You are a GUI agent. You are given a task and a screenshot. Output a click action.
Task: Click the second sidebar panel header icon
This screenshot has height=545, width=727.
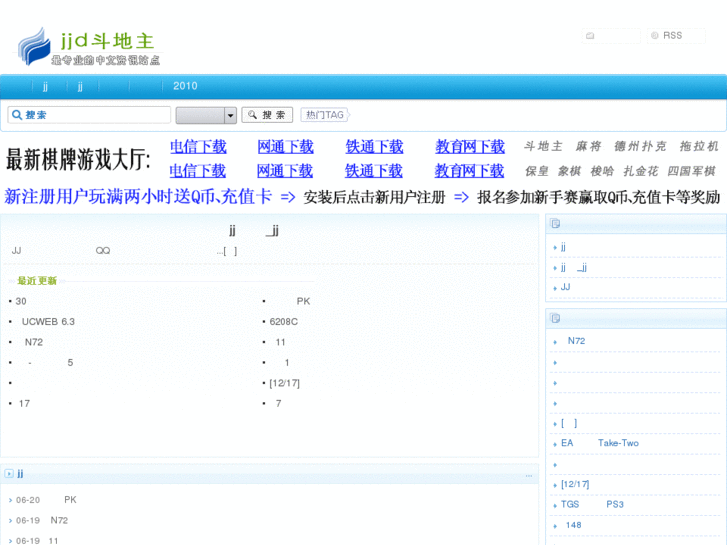(x=555, y=318)
